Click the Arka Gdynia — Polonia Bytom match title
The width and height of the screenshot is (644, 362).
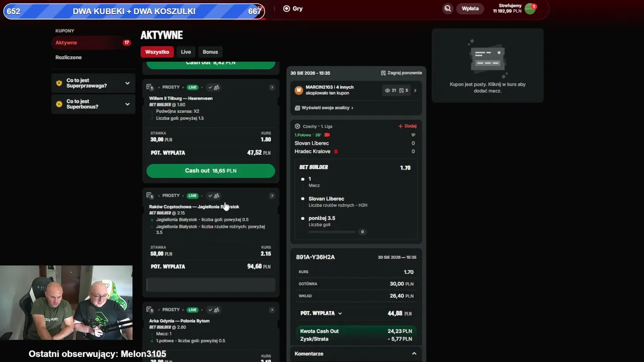(179, 321)
